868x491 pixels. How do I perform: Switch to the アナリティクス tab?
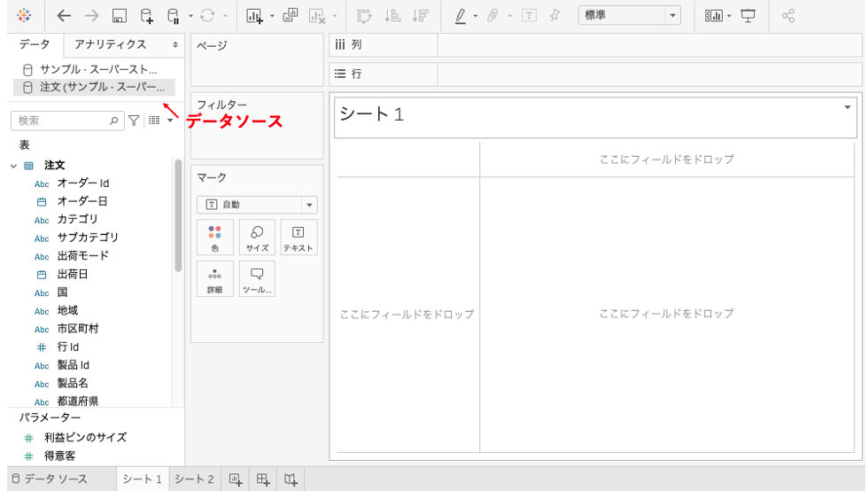(110, 44)
